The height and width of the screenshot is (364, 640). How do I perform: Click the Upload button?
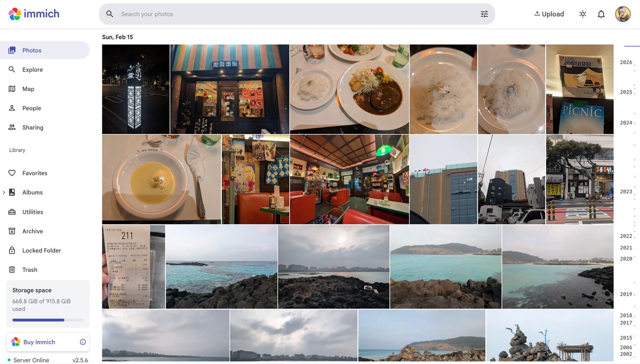(x=549, y=14)
